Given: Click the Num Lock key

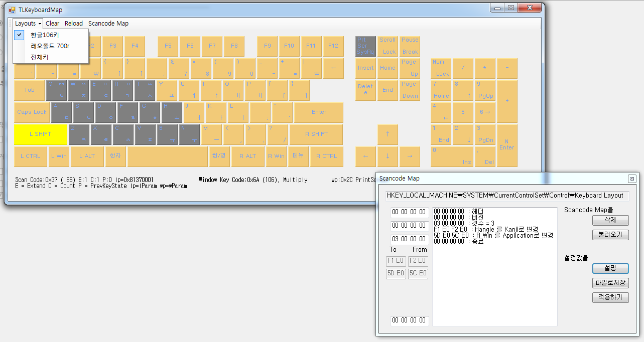Looking at the screenshot, I should (x=441, y=68).
